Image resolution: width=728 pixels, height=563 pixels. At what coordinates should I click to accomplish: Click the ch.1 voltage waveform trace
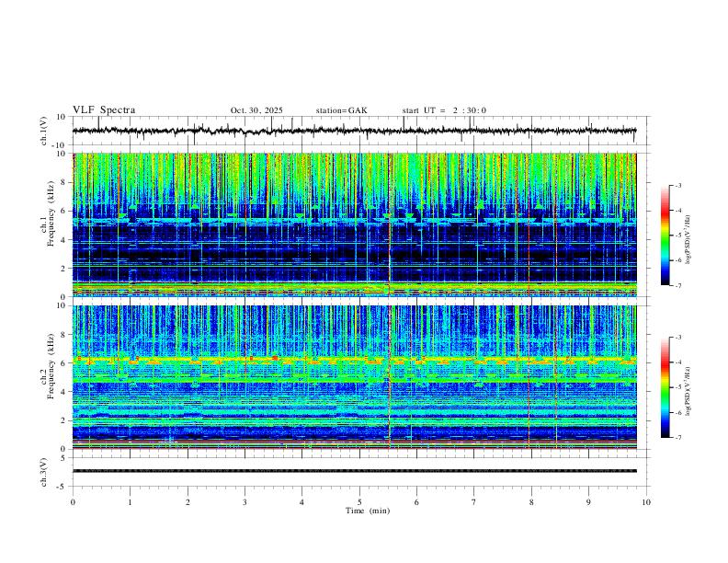(354, 131)
